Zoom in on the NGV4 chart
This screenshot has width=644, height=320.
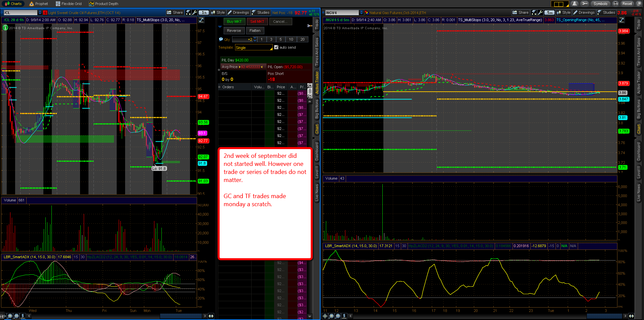(x=332, y=316)
